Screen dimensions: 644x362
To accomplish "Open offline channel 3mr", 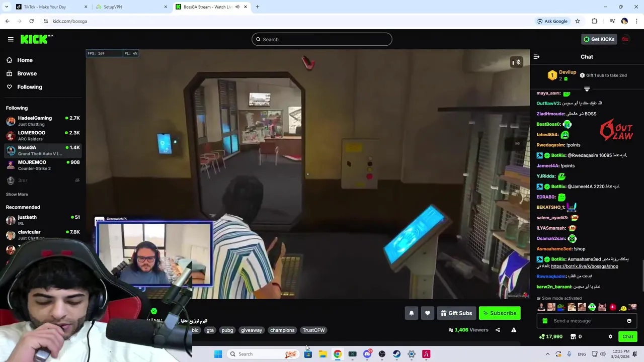I will (43, 180).
